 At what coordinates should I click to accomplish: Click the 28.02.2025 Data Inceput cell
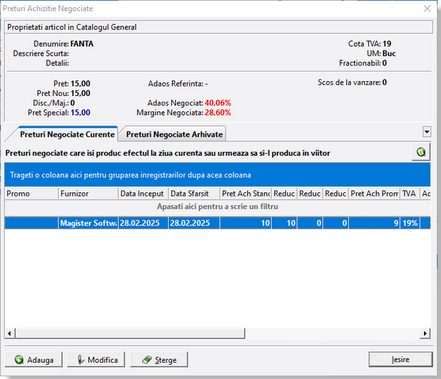[x=143, y=223]
